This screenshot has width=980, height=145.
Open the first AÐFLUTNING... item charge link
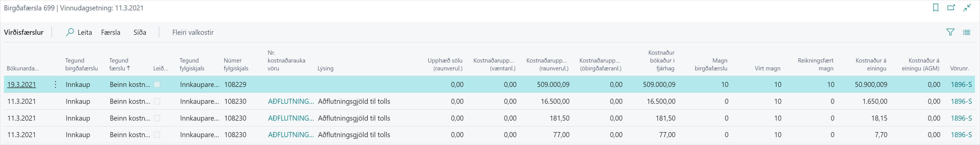(x=291, y=101)
